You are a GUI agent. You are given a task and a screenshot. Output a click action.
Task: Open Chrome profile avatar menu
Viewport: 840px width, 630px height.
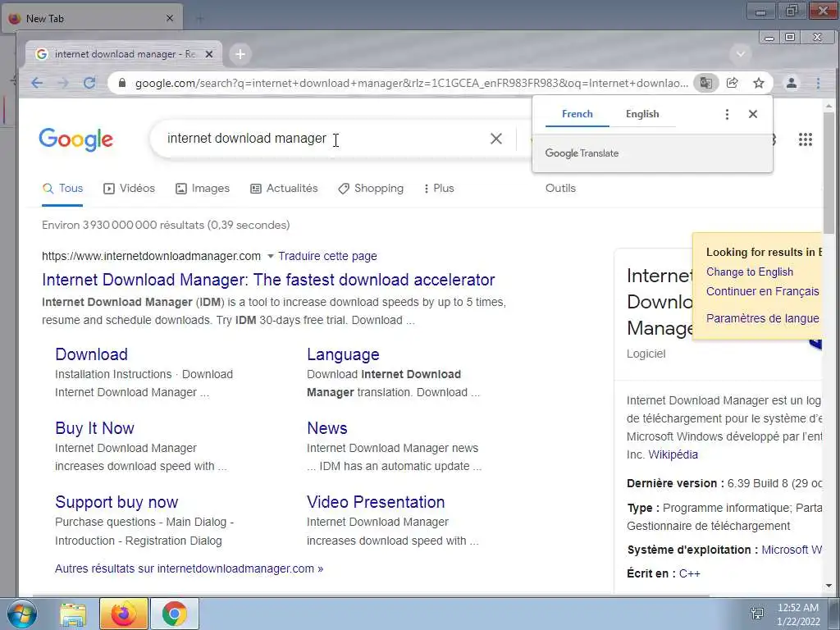tap(792, 83)
